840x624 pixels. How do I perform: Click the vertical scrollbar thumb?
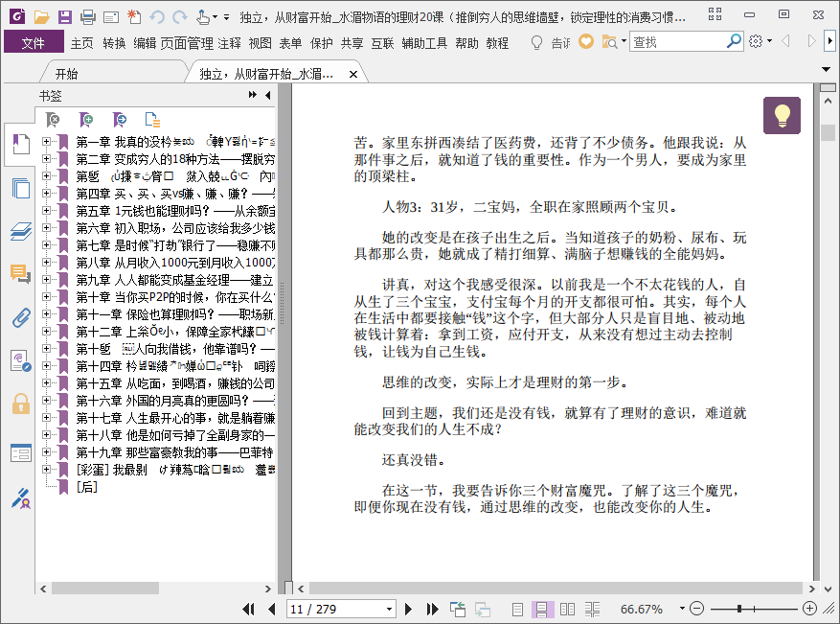(x=828, y=132)
